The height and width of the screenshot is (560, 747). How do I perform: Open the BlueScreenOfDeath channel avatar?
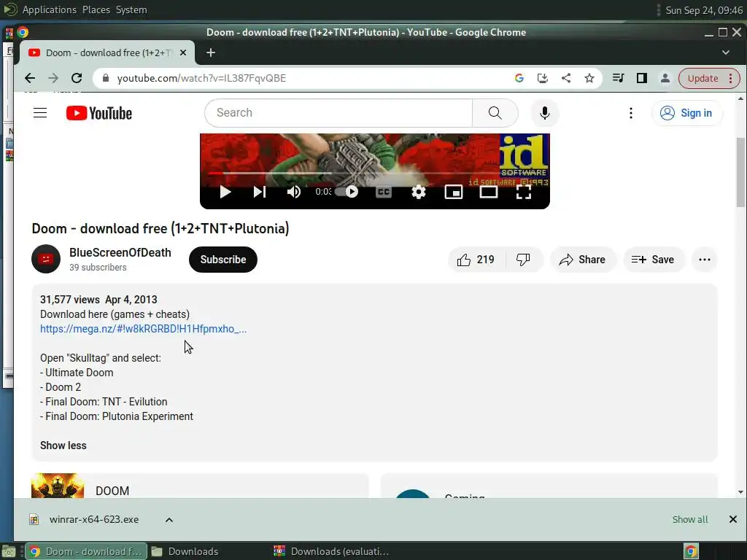click(x=46, y=259)
